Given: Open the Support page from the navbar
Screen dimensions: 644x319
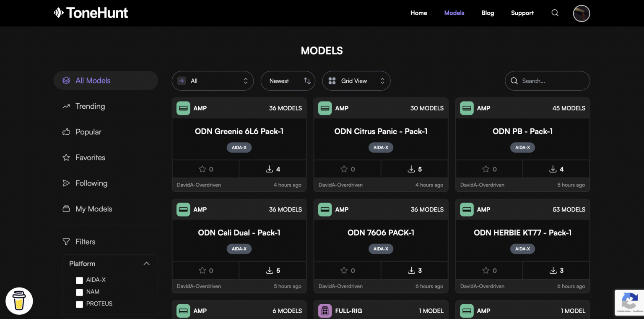Looking at the screenshot, I should tap(522, 13).
